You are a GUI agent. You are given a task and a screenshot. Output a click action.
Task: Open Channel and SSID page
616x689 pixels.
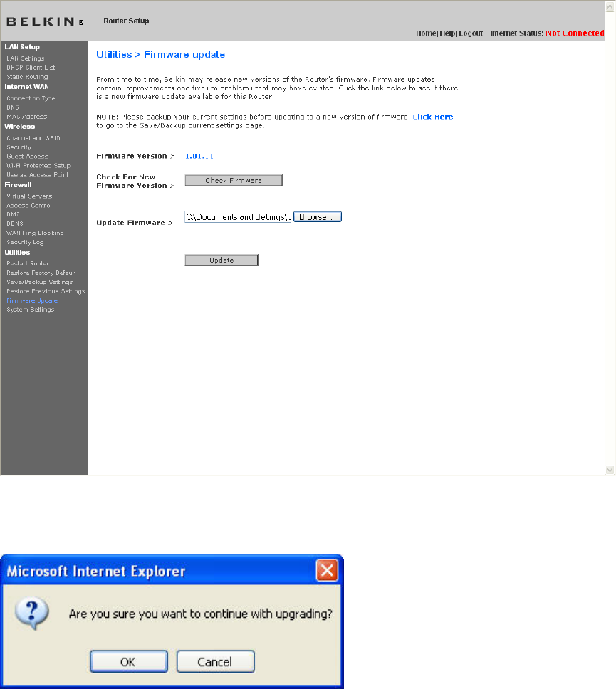[x=33, y=138]
